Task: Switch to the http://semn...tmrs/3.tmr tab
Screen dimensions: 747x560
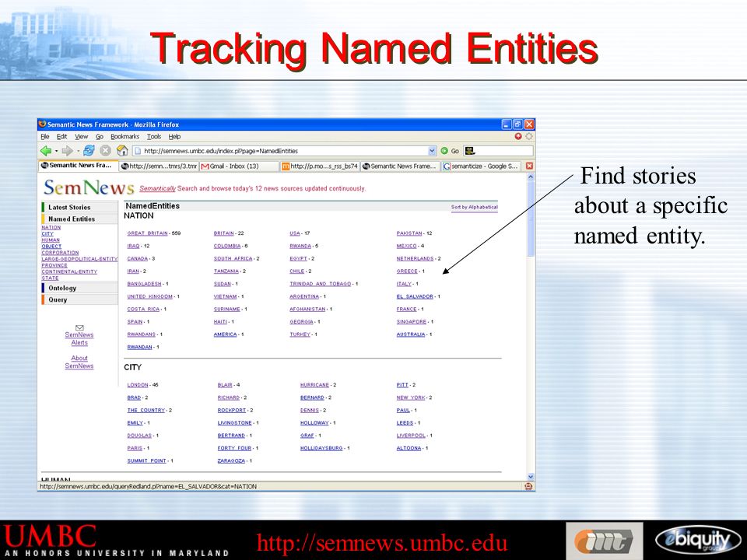Action: (159, 166)
